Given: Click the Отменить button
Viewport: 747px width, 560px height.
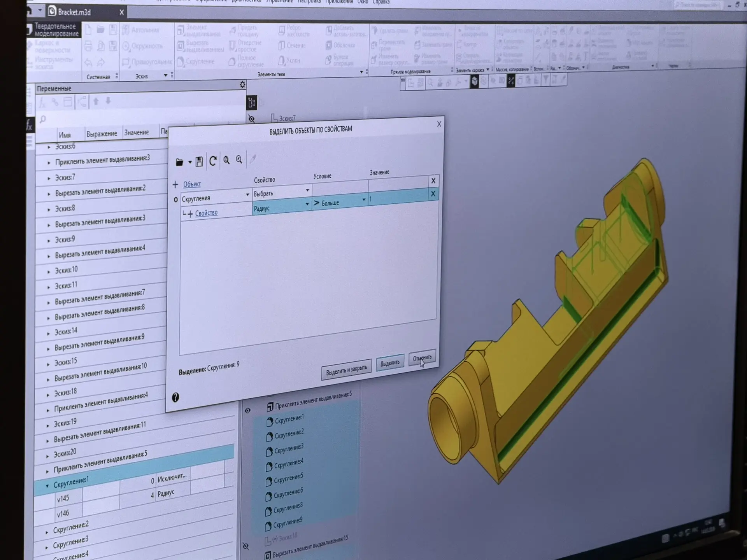Looking at the screenshot, I should click(422, 358).
